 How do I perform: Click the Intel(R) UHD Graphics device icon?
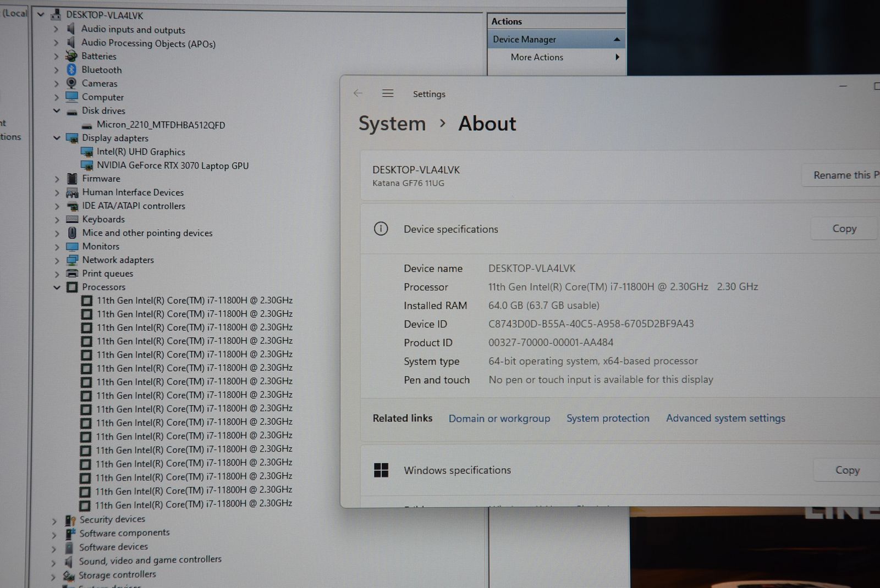pos(87,152)
